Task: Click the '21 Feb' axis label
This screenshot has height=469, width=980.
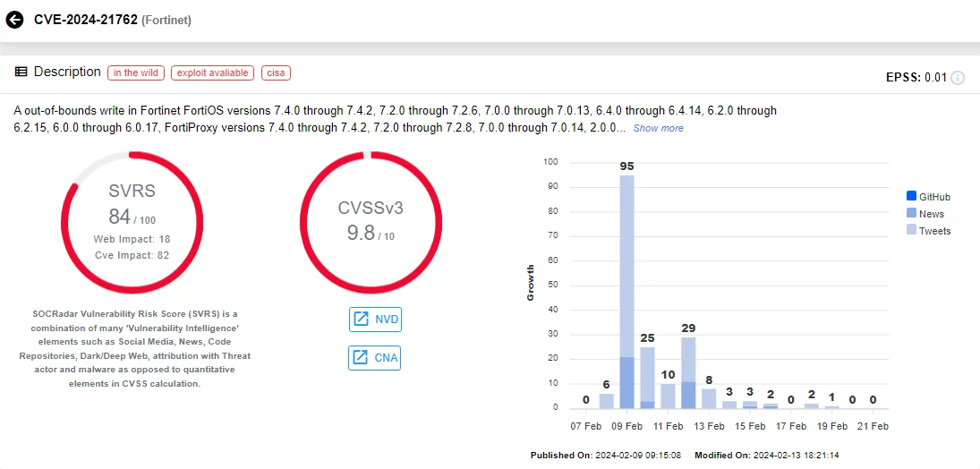Action: pos(872,426)
